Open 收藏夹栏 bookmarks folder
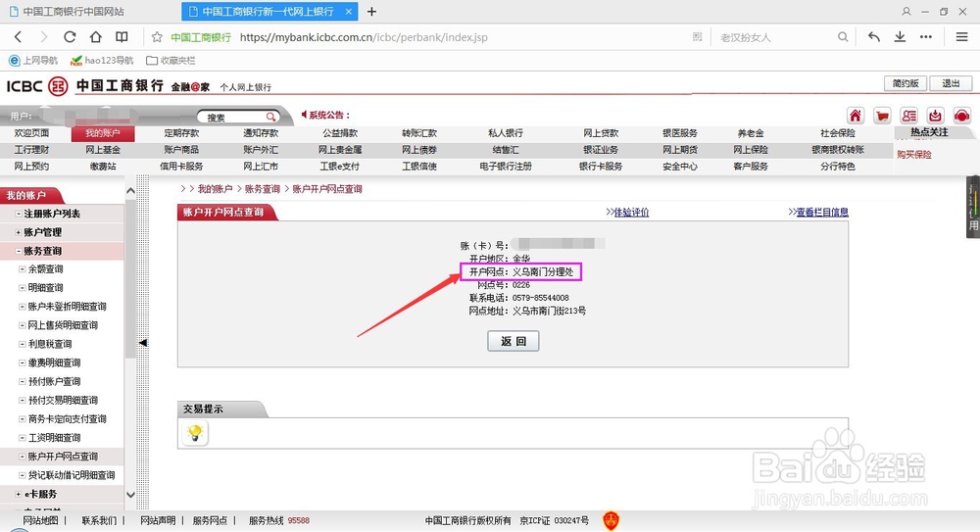This screenshot has height=532, width=980. pos(171,61)
